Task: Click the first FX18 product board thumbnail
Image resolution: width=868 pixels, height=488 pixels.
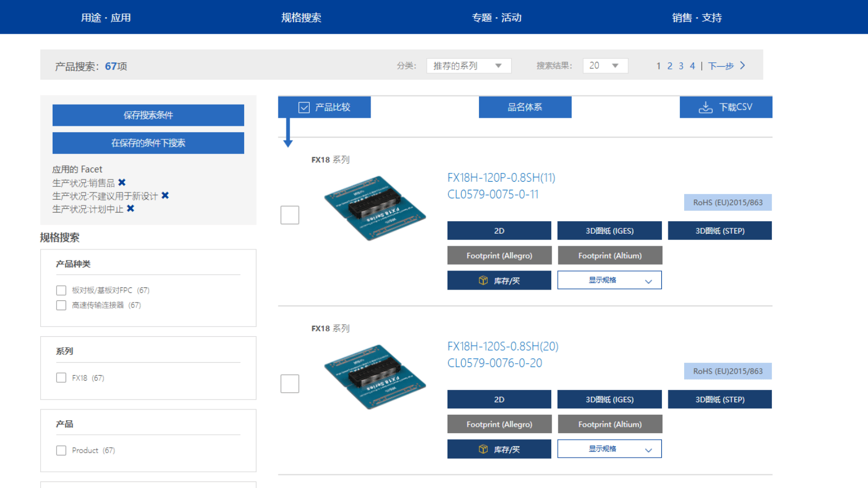Action: pos(374,208)
